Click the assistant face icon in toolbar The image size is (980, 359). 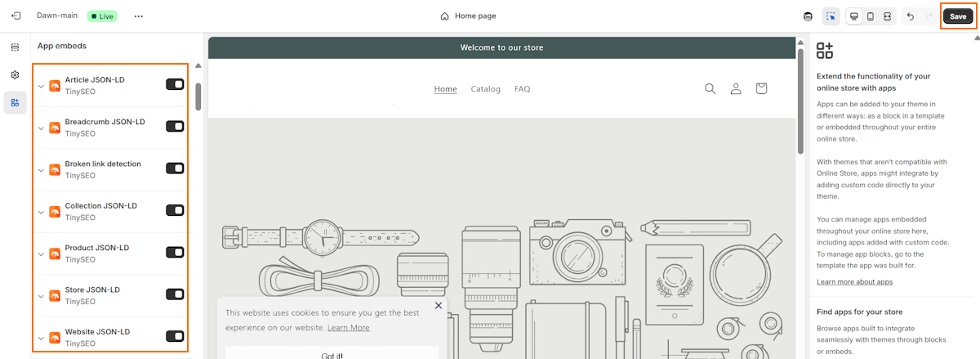coord(808,16)
